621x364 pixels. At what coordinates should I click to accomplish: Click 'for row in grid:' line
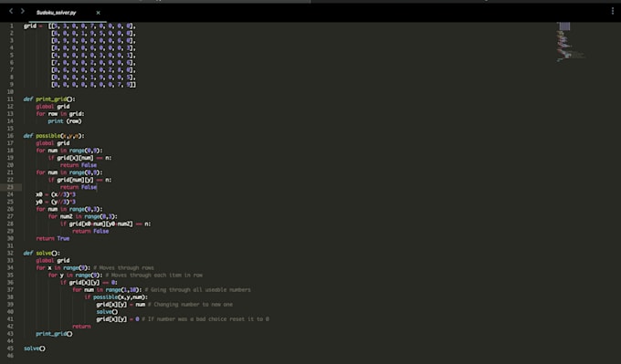(59, 114)
